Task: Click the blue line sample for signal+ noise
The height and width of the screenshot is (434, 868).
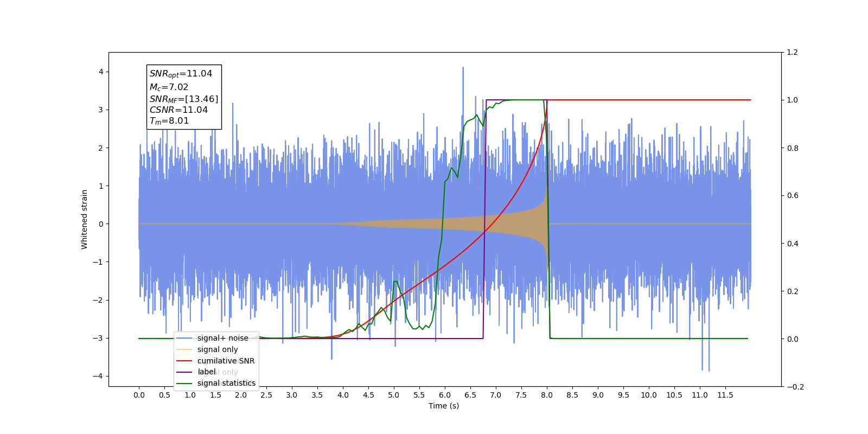Action: [184, 338]
